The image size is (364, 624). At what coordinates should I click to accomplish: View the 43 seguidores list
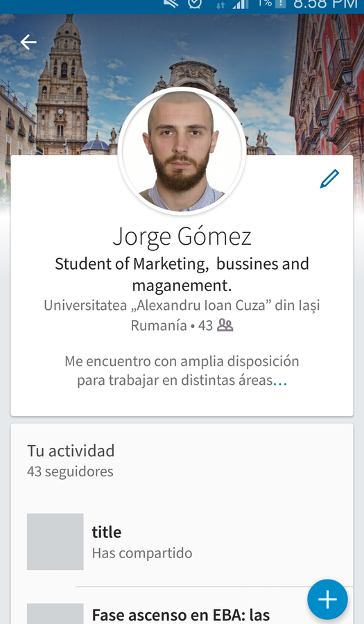click(x=70, y=471)
